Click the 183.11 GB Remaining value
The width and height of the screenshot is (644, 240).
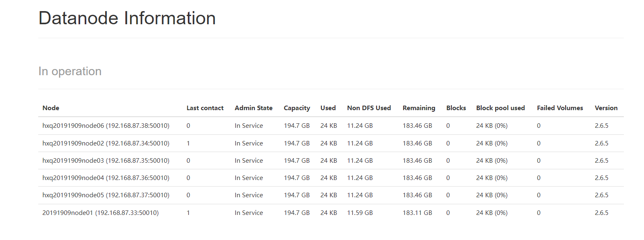[417, 213]
